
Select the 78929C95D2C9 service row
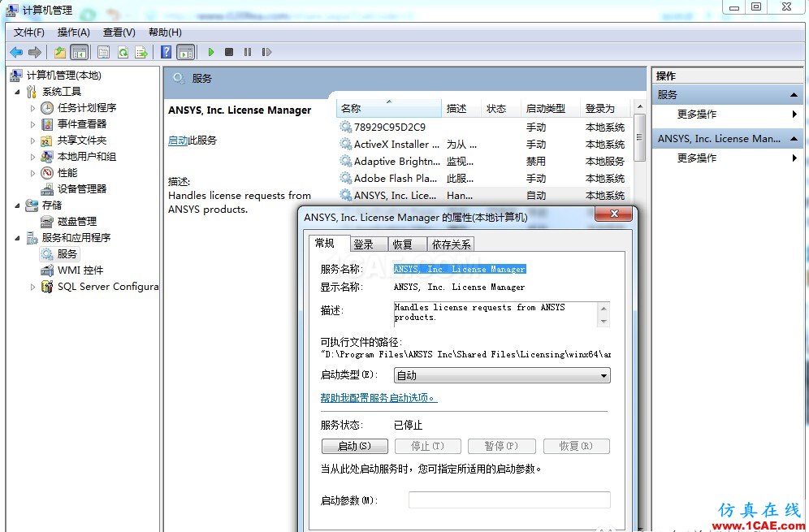483,128
